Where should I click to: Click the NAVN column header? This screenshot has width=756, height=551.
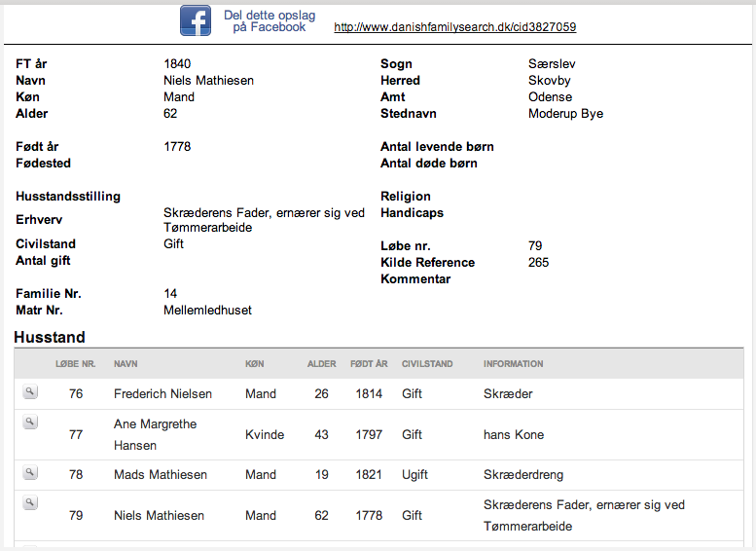click(126, 364)
